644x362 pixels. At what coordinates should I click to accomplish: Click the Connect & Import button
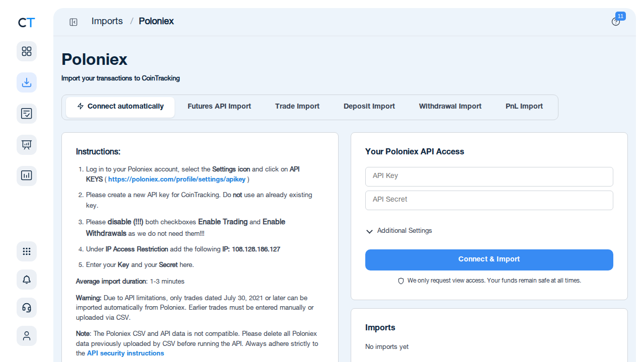[489, 259]
